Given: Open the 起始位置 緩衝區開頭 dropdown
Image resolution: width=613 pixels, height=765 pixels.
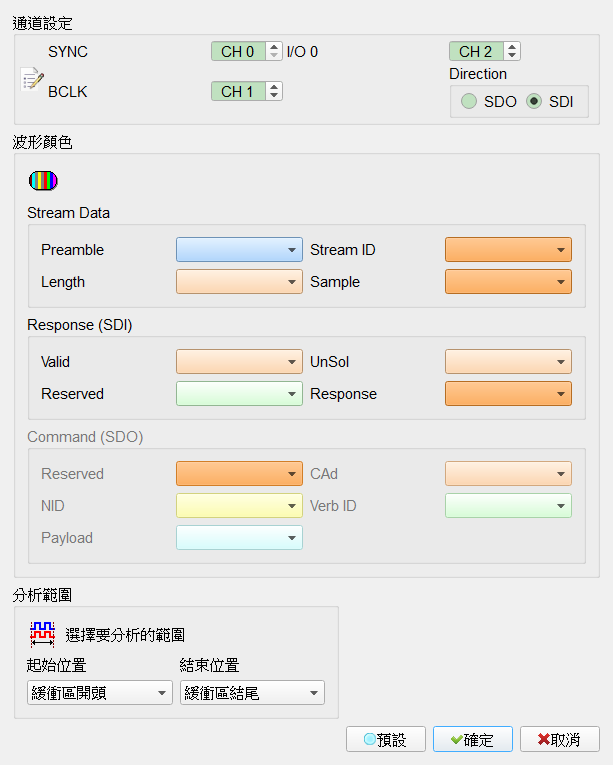Looking at the screenshot, I should click(x=100, y=693).
